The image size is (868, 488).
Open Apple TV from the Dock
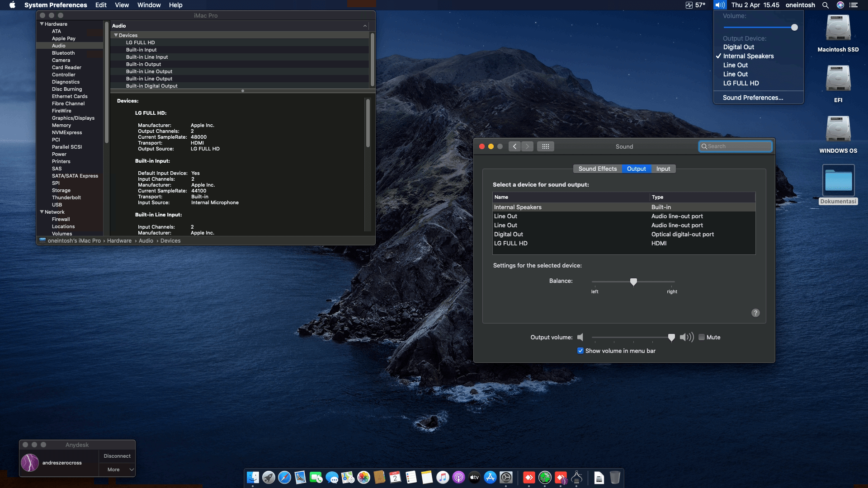[x=474, y=477]
